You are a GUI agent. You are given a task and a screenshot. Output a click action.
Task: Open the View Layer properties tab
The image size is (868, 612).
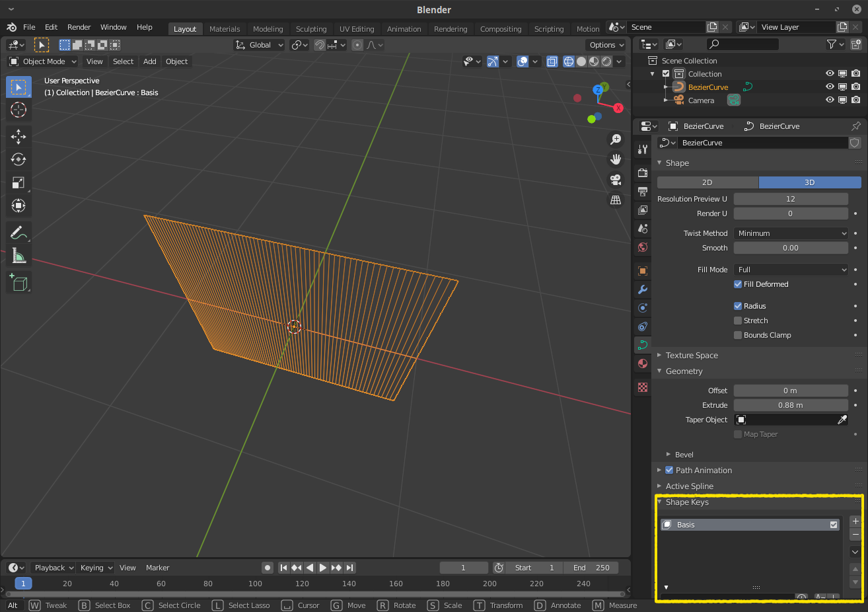pos(643,210)
